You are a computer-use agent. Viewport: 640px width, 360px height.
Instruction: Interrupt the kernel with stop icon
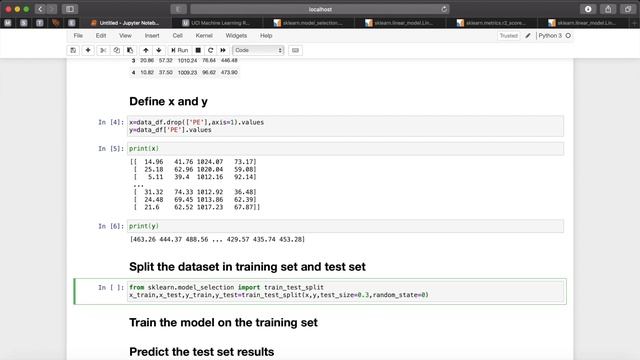[198, 50]
